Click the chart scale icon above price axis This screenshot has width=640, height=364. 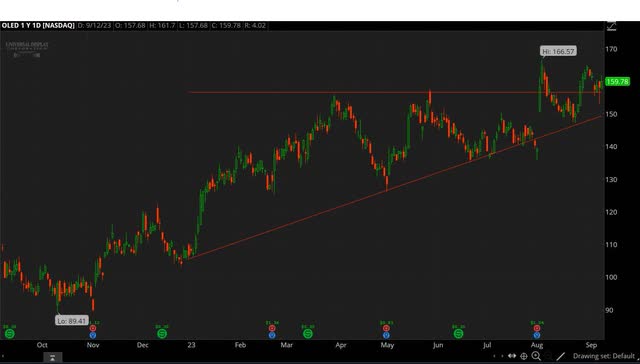coord(611,26)
